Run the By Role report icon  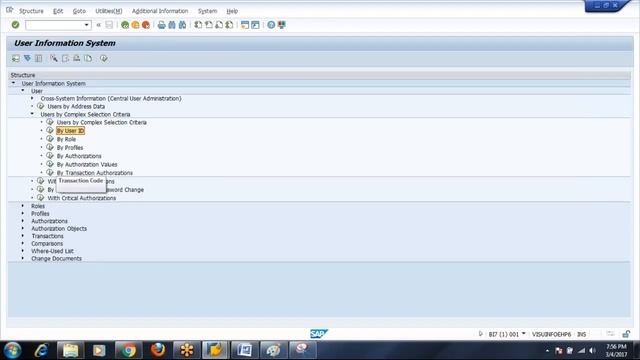tap(50, 139)
